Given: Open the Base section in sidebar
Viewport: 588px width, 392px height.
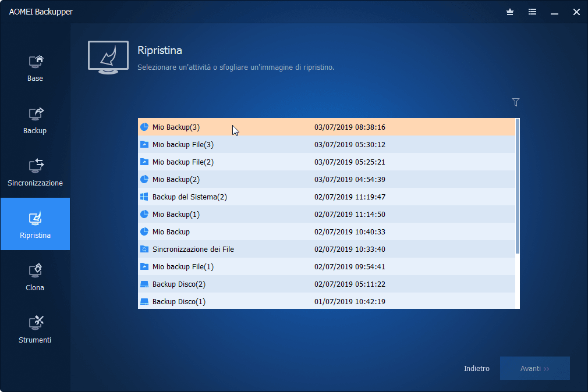Looking at the screenshot, I should point(36,69).
